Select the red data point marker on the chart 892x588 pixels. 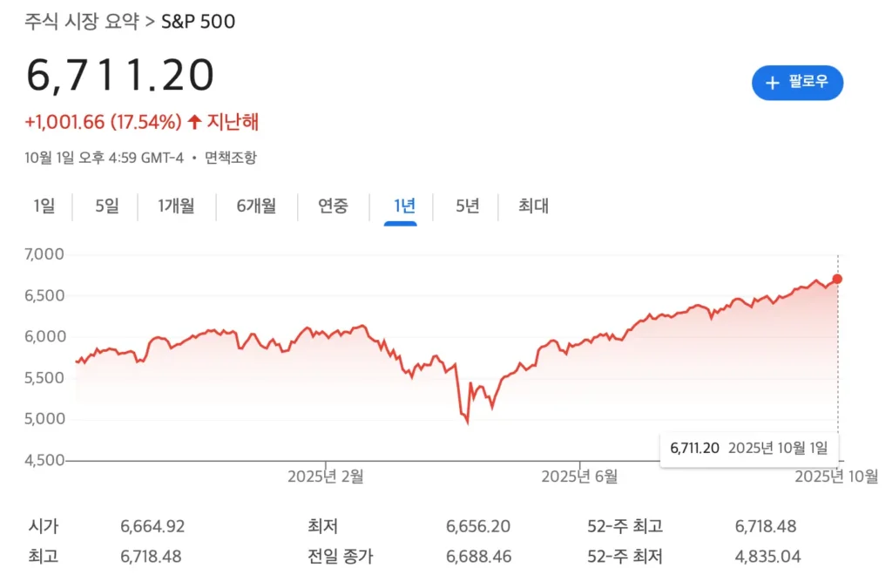pos(837,279)
